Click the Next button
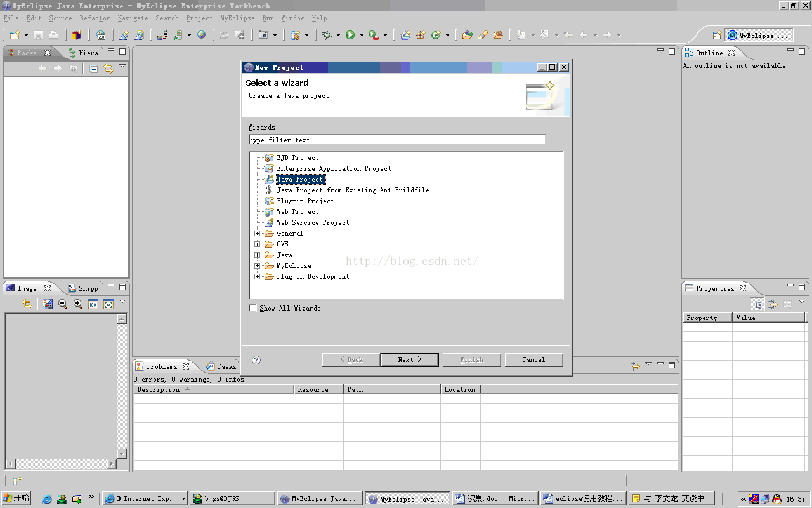 point(409,359)
